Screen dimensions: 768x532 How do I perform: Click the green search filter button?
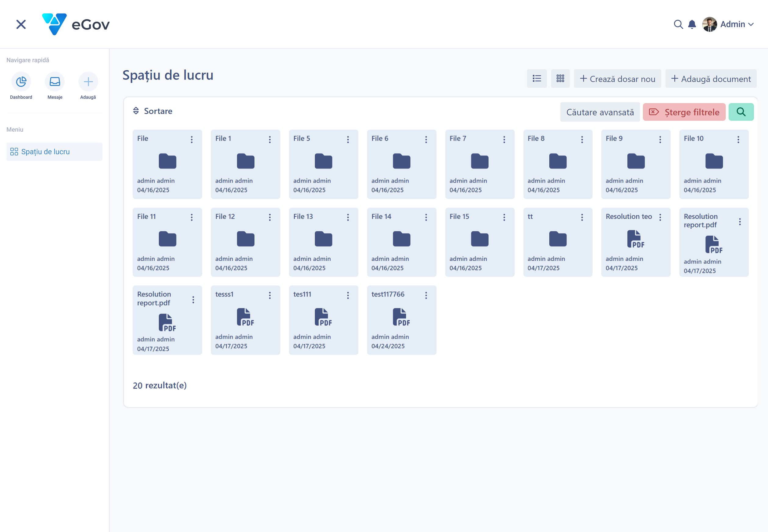[741, 112]
